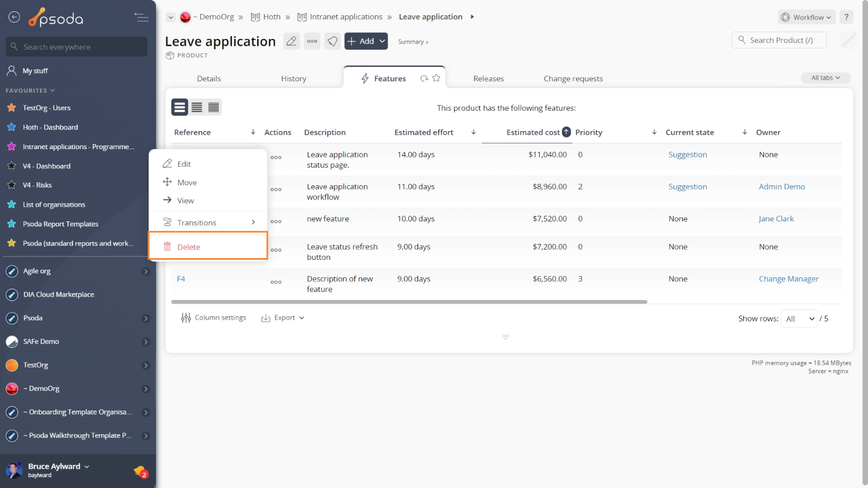Open the Change Manager owner link

click(788, 279)
